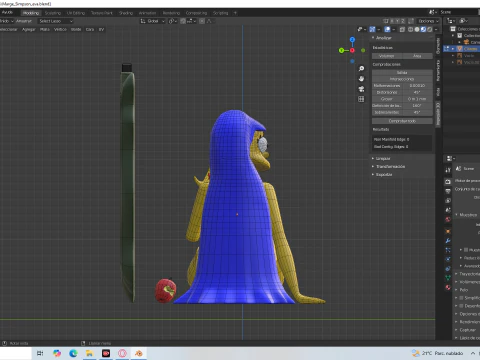Open the Output properties printer icon
Image resolution: width=480 pixels, height=360 pixels.
tap(448, 191)
